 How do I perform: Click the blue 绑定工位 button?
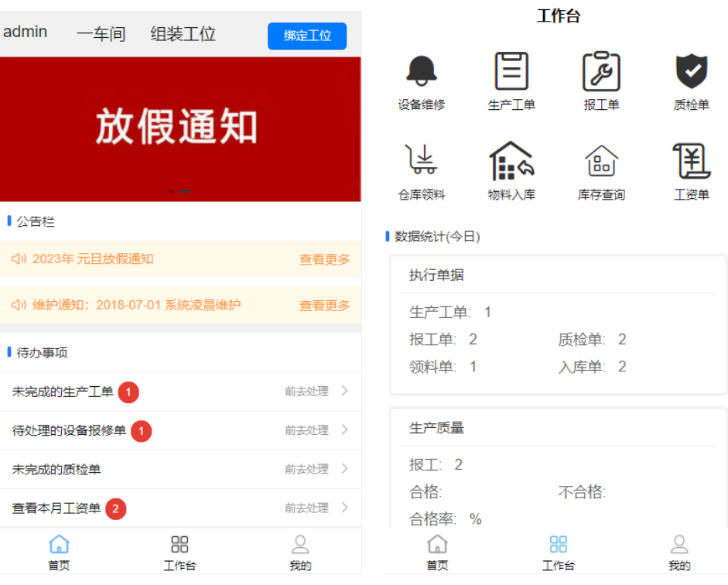click(x=307, y=36)
